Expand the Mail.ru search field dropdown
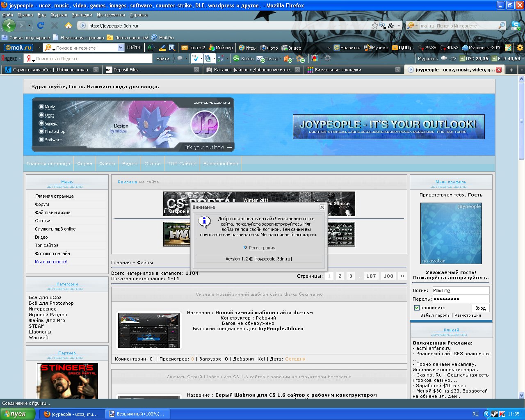Image resolution: width=525 pixels, height=420 pixels. point(121,48)
